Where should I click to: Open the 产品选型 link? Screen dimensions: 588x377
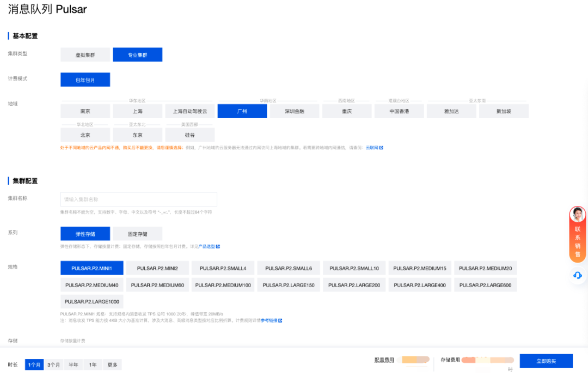click(207, 246)
